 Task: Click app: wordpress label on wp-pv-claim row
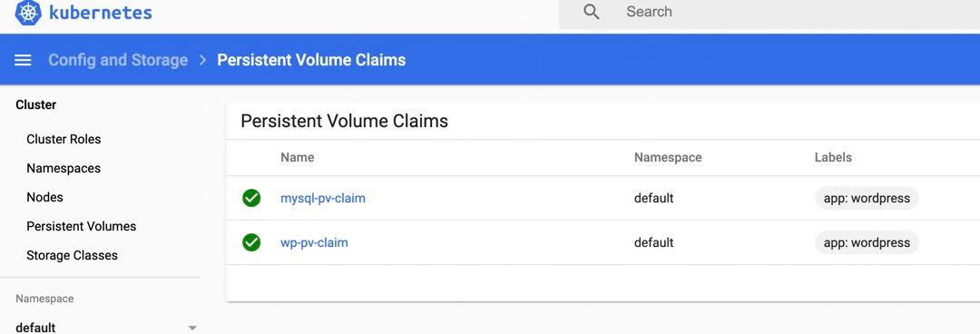point(867,242)
